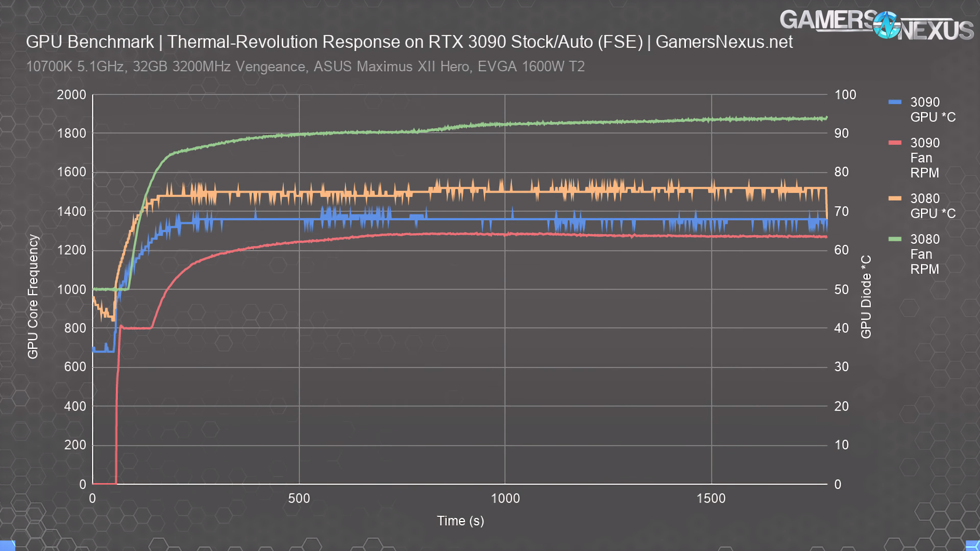
Task: Click the red 3090 Fan RPM swatch
Action: (895, 143)
